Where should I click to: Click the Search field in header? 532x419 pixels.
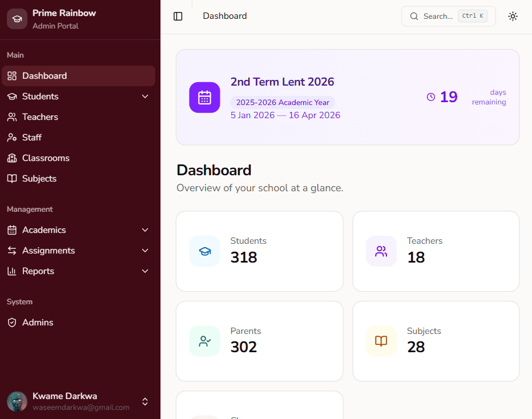pos(448,17)
